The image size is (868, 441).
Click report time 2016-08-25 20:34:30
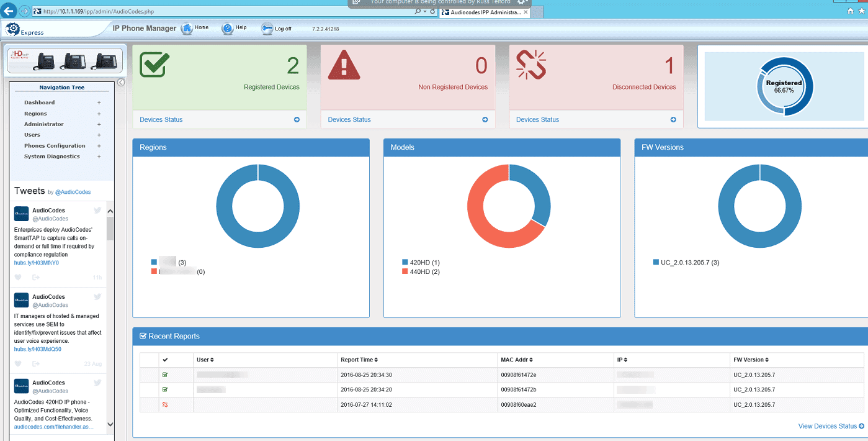[366, 375]
